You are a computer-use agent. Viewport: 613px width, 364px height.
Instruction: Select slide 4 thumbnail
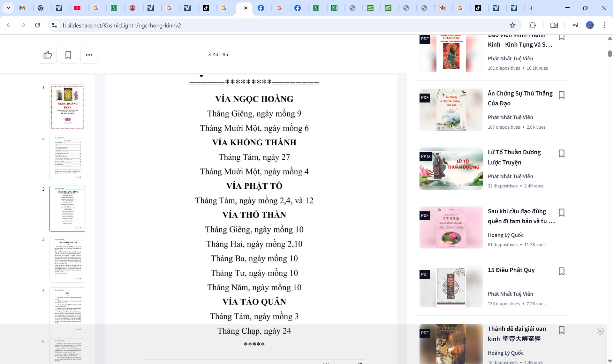pyautogui.click(x=67, y=259)
